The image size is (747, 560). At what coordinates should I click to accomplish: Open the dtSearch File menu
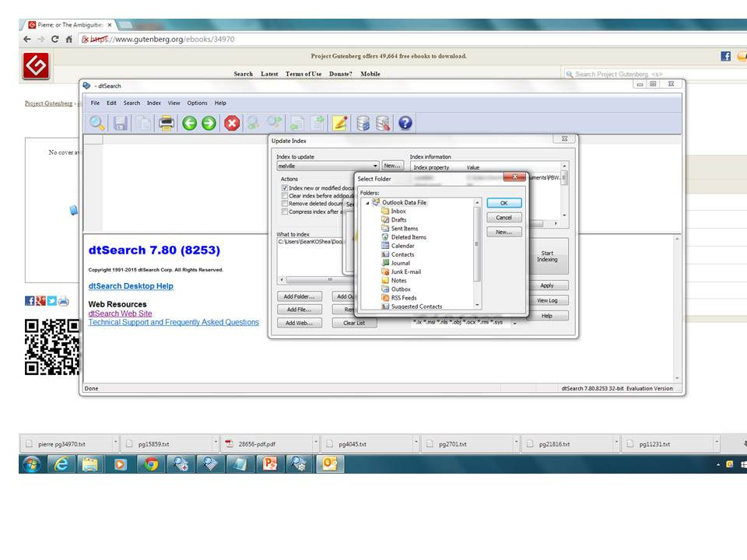95,103
